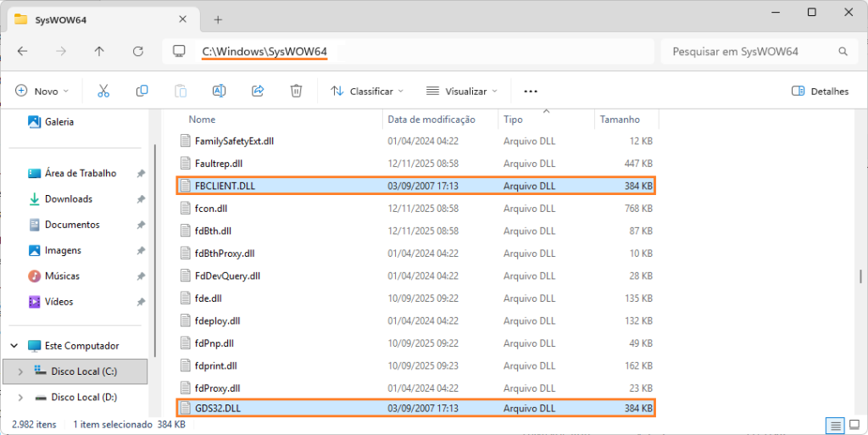Toggle the Detalhes pane button
This screenshot has height=435, width=868.
pos(819,91)
